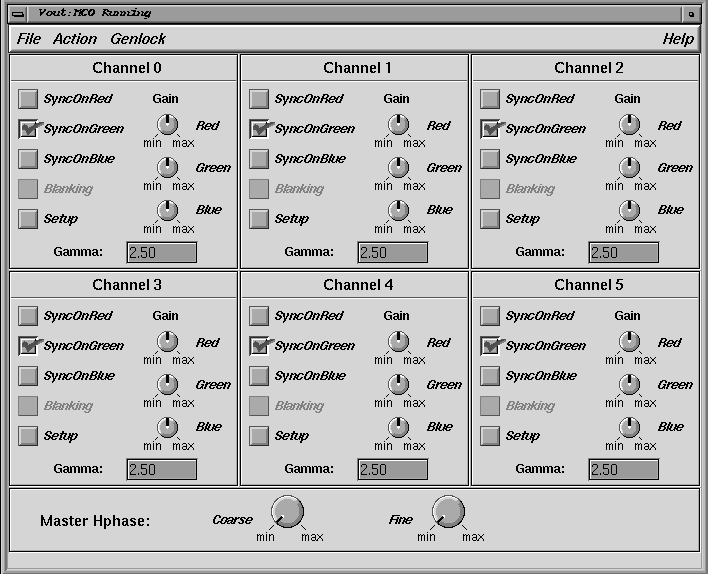The image size is (708, 574).
Task: Open the Help menu
Action: (x=678, y=39)
